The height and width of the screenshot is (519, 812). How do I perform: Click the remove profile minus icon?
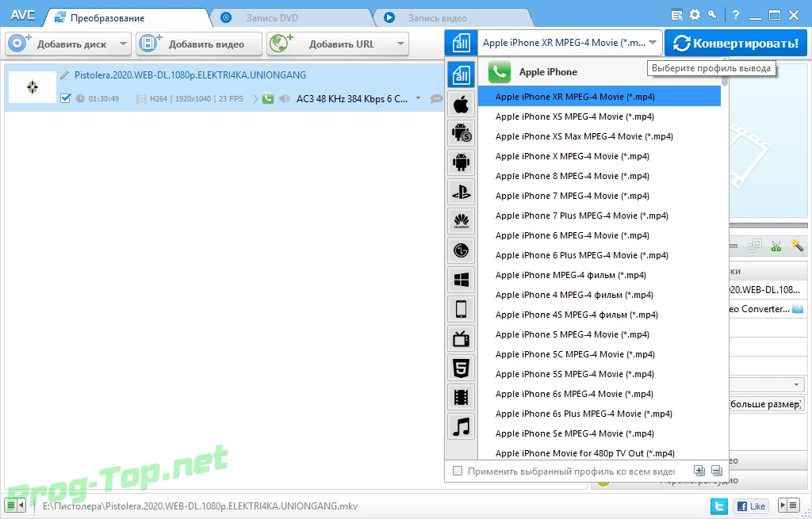tap(717, 471)
